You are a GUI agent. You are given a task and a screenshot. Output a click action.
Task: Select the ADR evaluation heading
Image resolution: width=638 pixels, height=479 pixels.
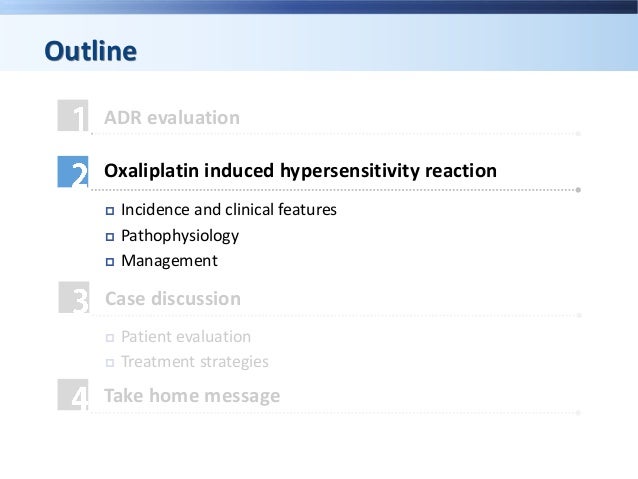[x=172, y=118]
